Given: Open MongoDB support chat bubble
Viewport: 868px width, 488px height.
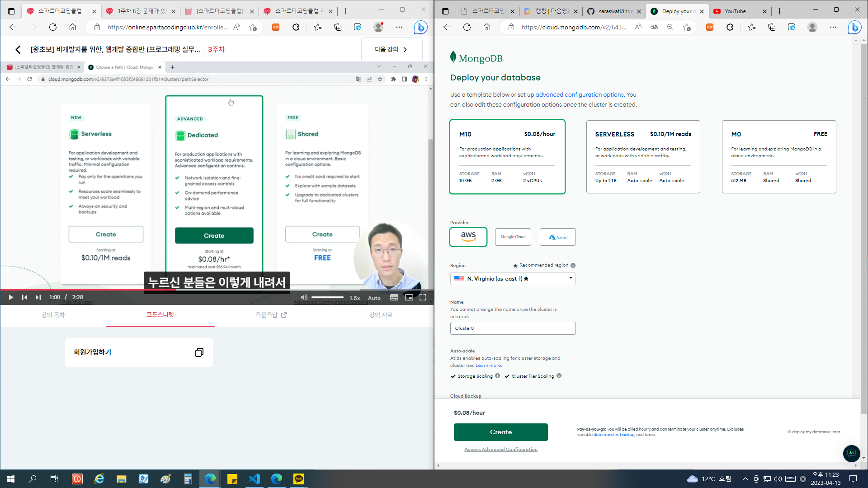Looking at the screenshot, I should (852, 453).
